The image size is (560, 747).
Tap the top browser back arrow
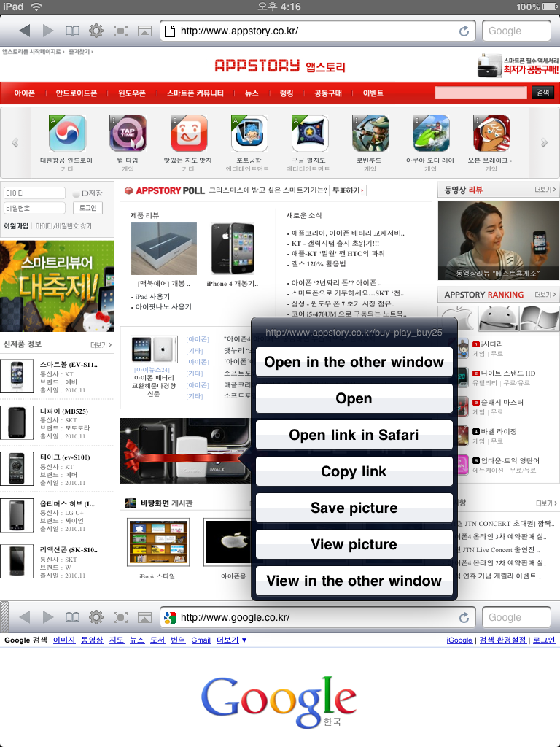click(x=25, y=31)
